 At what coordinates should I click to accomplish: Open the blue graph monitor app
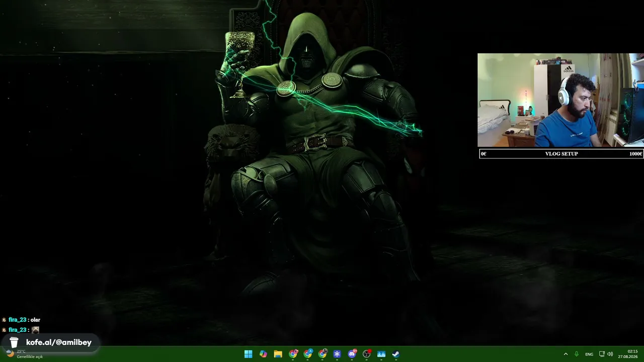point(381,354)
